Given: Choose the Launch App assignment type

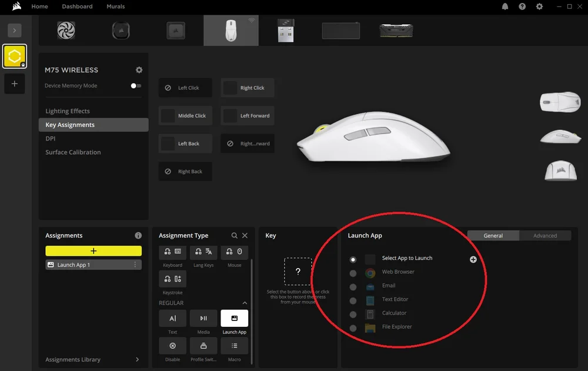Looking at the screenshot, I should [235, 319].
